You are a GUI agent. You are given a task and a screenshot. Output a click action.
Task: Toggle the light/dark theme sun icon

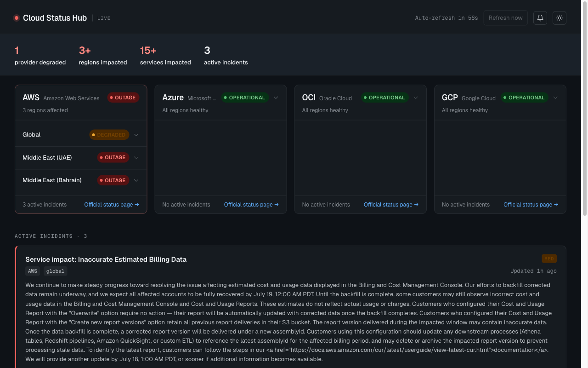click(x=560, y=18)
